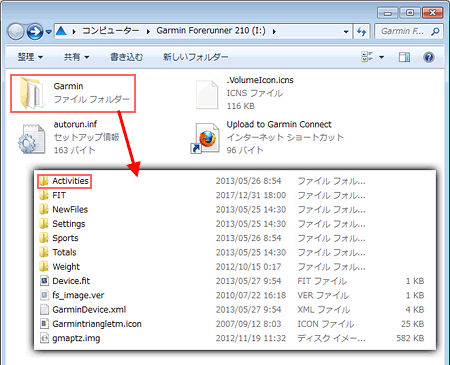
Task: Select the コンピューター breadcrumb
Action: (x=111, y=31)
